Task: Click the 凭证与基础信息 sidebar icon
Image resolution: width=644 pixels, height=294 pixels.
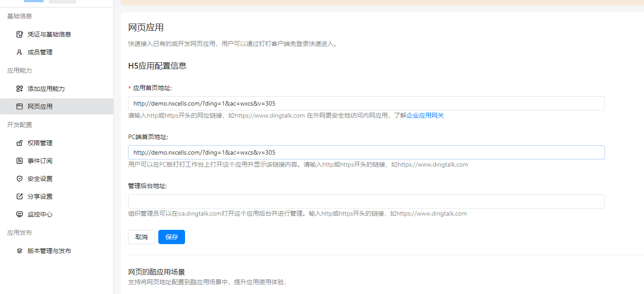Action: click(x=19, y=34)
